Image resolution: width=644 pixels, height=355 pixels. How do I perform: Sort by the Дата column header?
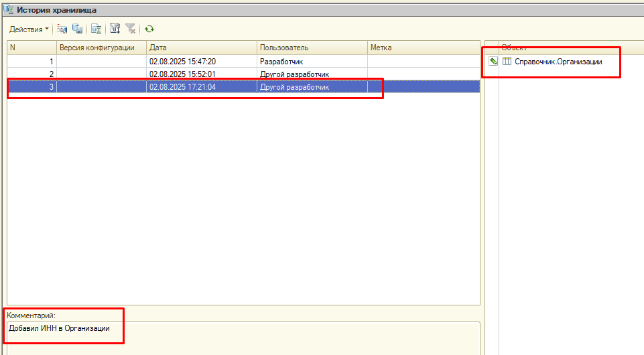tap(202, 48)
